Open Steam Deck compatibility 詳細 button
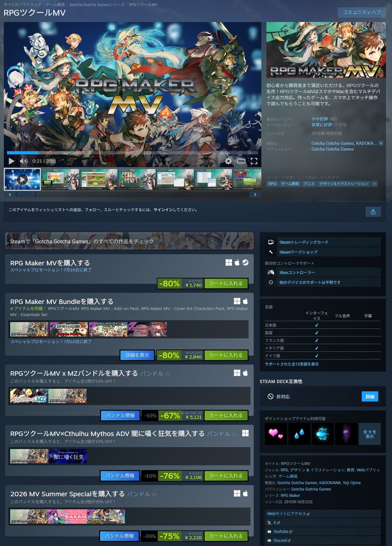 [370, 397]
